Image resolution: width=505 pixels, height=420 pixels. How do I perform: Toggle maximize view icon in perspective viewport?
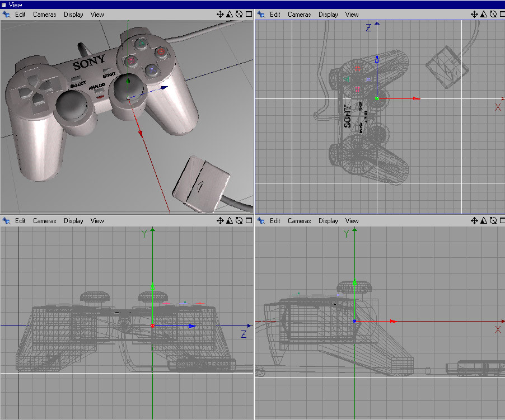coord(249,14)
